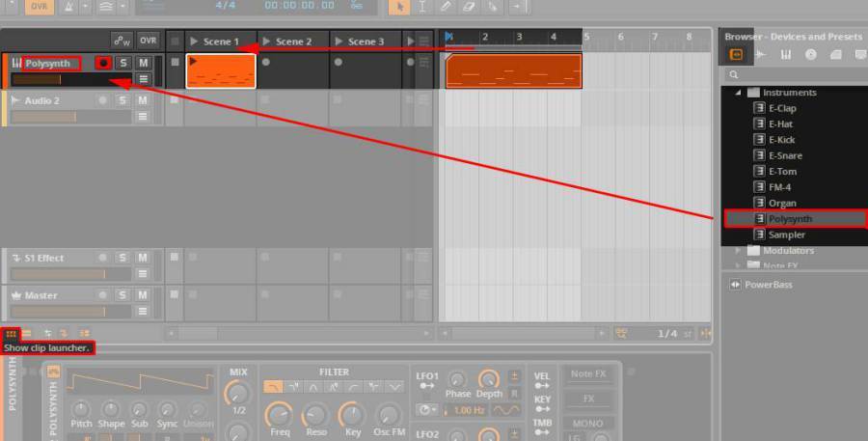The width and height of the screenshot is (868, 441).
Task: Pick the E-Kick instrument in the browser
Action: click(x=781, y=140)
